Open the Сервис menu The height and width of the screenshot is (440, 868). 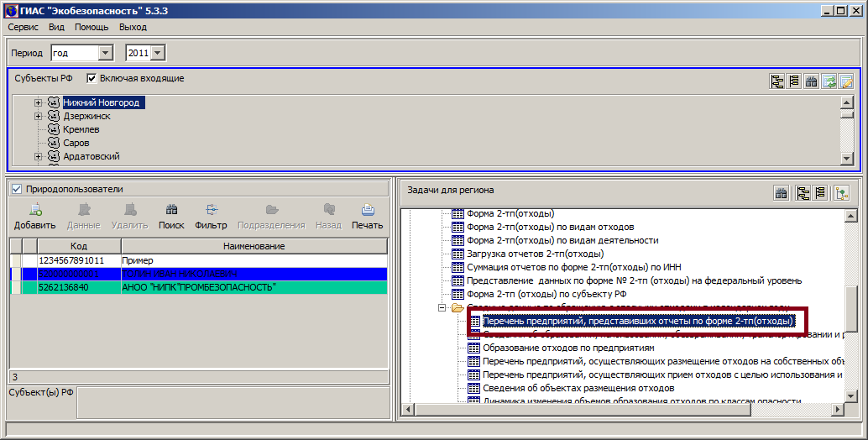click(24, 27)
